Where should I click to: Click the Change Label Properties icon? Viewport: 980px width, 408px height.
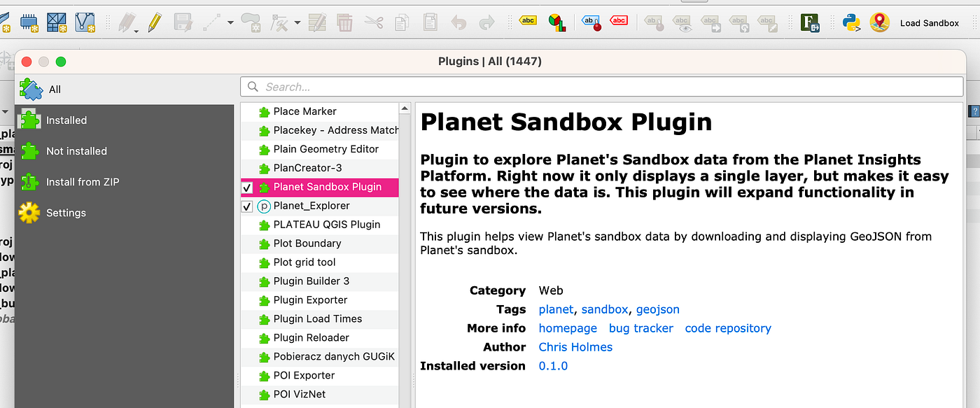[767, 23]
